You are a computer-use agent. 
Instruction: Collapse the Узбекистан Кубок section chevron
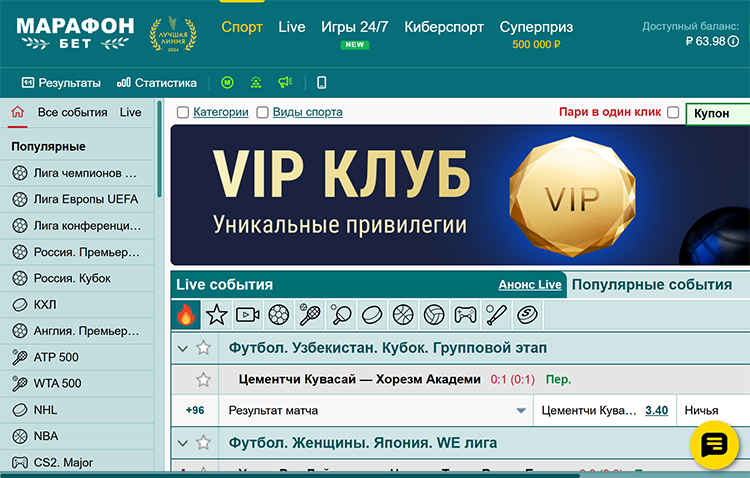pyautogui.click(x=183, y=348)
